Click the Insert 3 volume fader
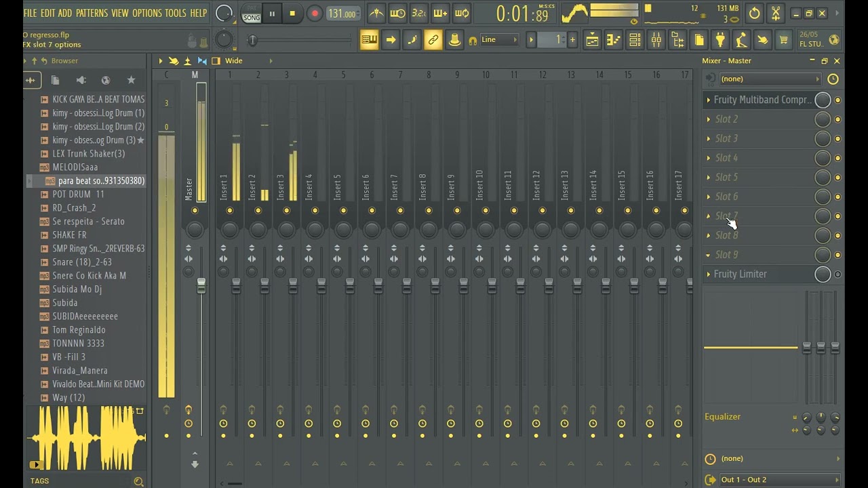Image resolution: width=868 pixels, height=488 pixels. (293, 286)
